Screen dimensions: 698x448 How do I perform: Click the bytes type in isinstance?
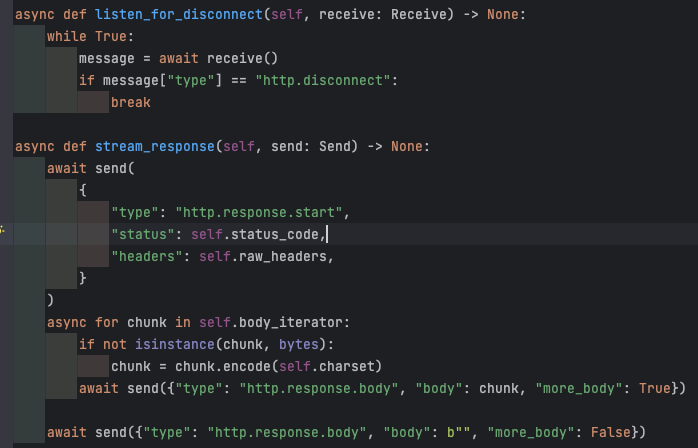pos(299,344)
